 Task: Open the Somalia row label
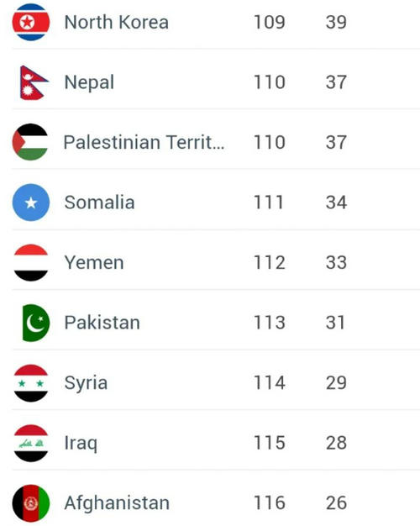pos(99,203)
